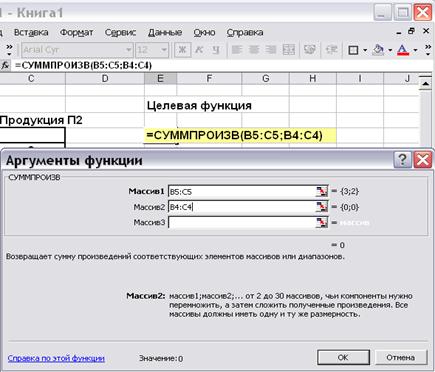Viewport: 435px width, 372px height.
Task: Select column G header
Action: [266, 79]
